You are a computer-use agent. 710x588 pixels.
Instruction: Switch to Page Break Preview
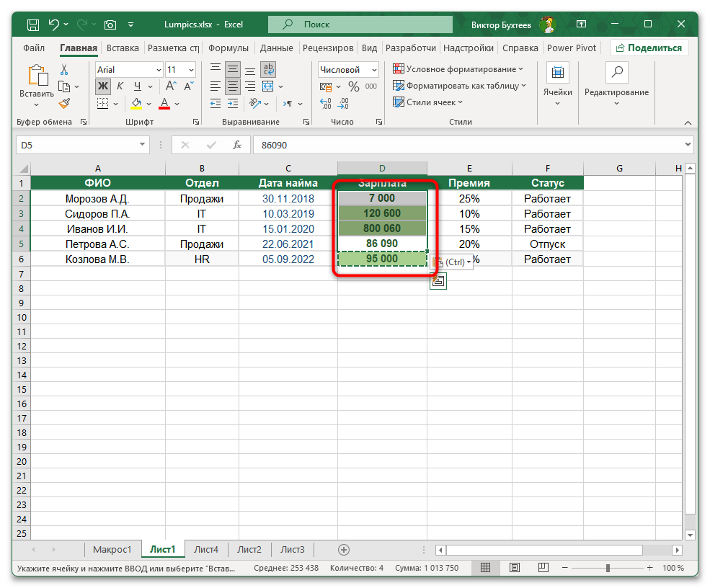point(543,568)
